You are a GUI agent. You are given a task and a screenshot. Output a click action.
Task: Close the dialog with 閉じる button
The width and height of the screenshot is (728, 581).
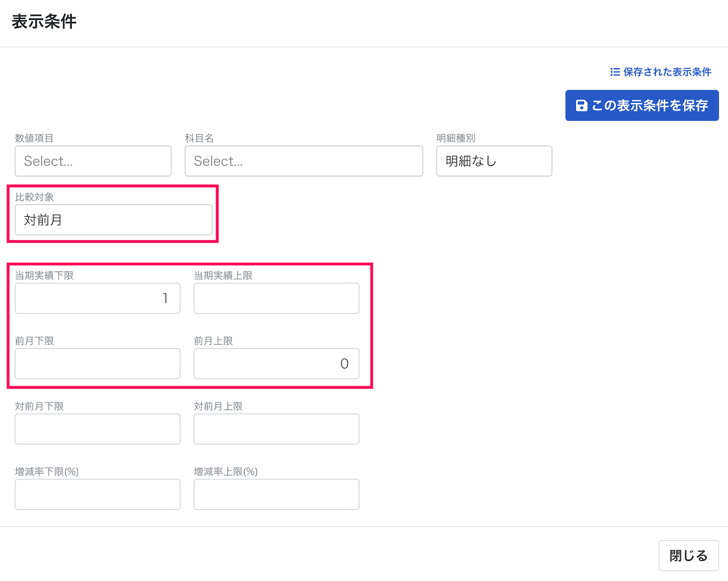[688, 556]
